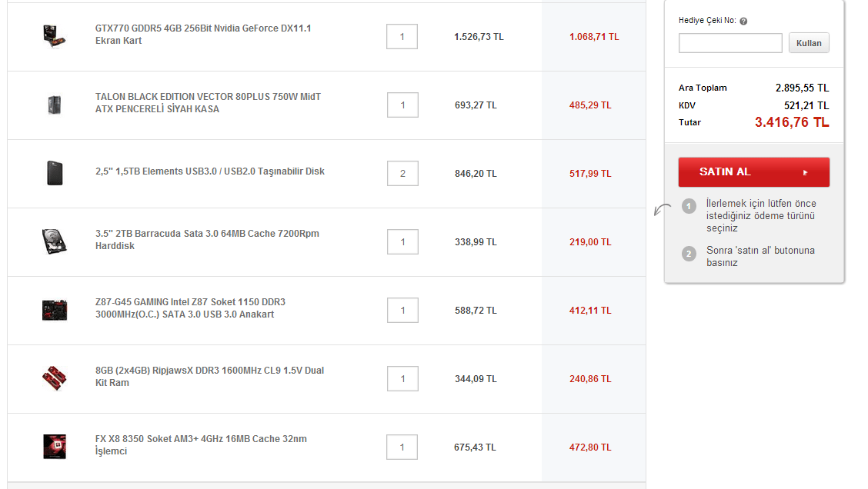Click the quantity box for Elements portable disk
Screen dimensions: 868x489
(402, 173)
